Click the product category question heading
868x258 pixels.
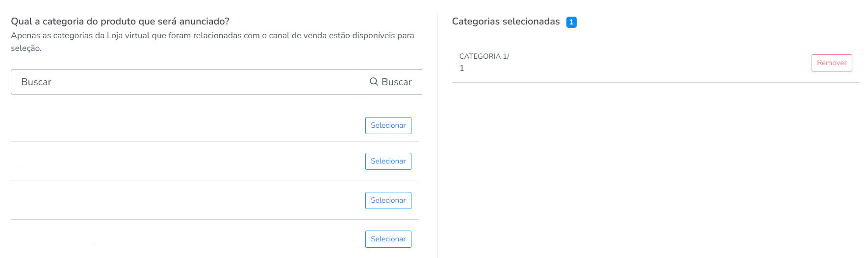[x=120, y=22]
